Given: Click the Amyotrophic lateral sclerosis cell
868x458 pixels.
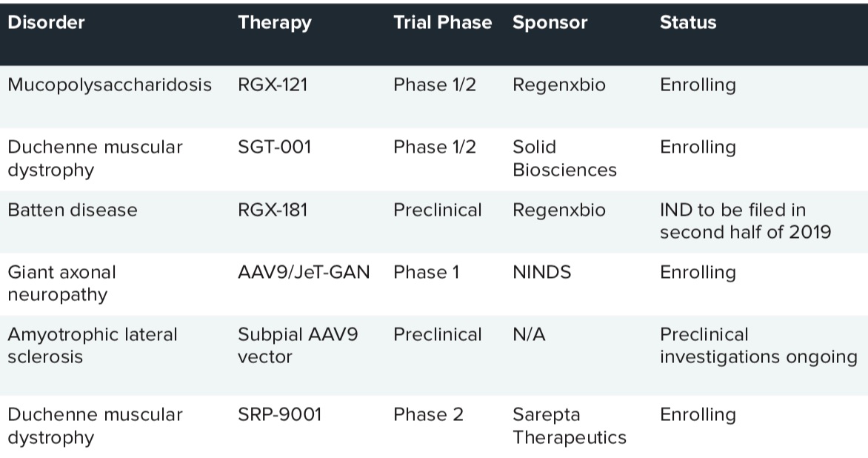Looking at the screenshot, I should [x=93, y=345].
